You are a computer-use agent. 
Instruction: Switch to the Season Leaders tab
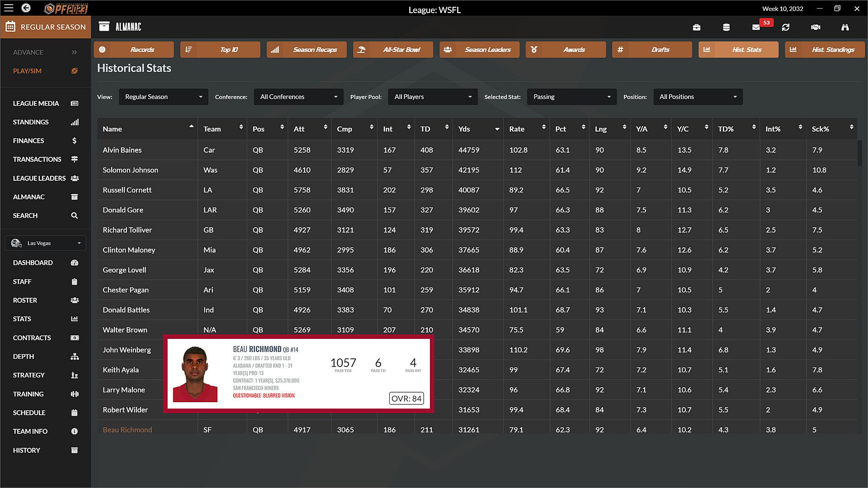click(x=479, y=50)
